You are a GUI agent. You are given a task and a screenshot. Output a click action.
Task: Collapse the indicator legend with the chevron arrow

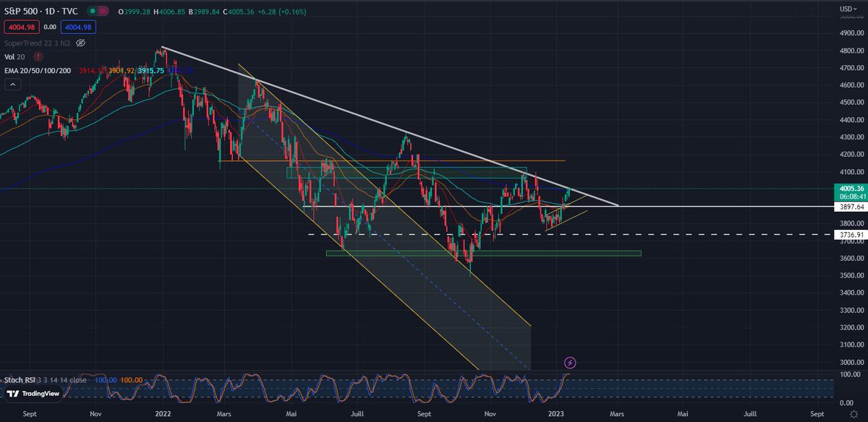tap(12, 84)
